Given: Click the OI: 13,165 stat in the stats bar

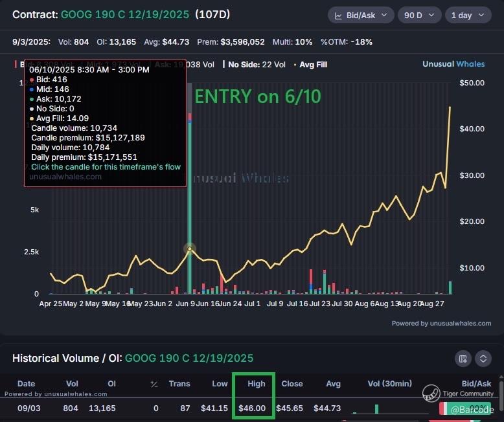Looking at the screenshot, I should coord(117,42).
